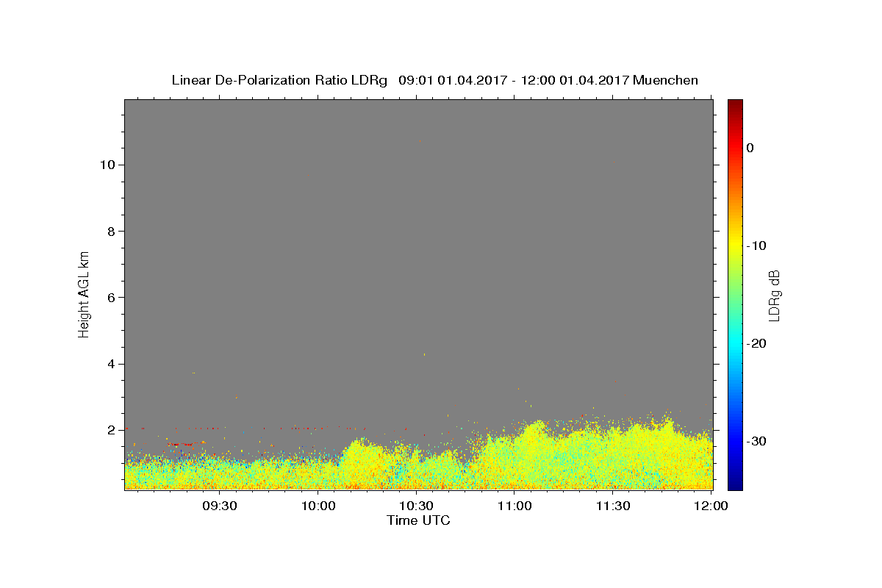882x588 pixels.
Task: Select the 11:30 time tick label
Action: [x=613, y=506]
